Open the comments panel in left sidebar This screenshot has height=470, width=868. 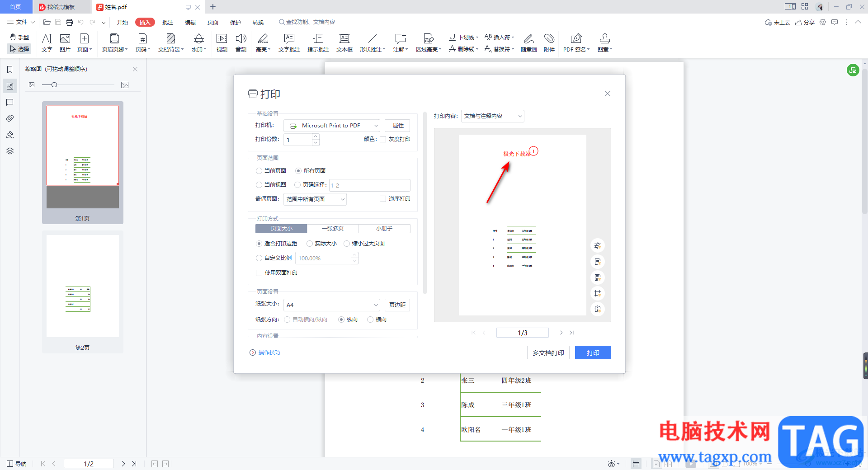9,102
